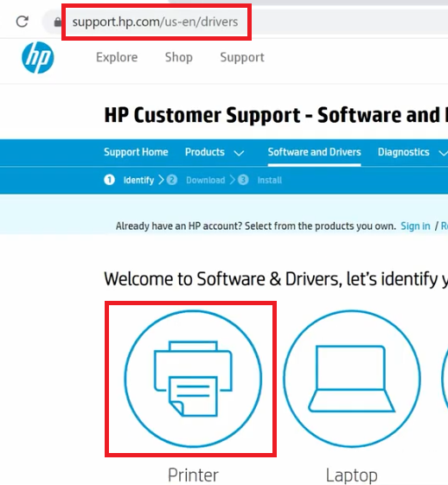Expand the Diagnostics dropdown chevron
Screen dimensions: 448x485
pos(444,153)
